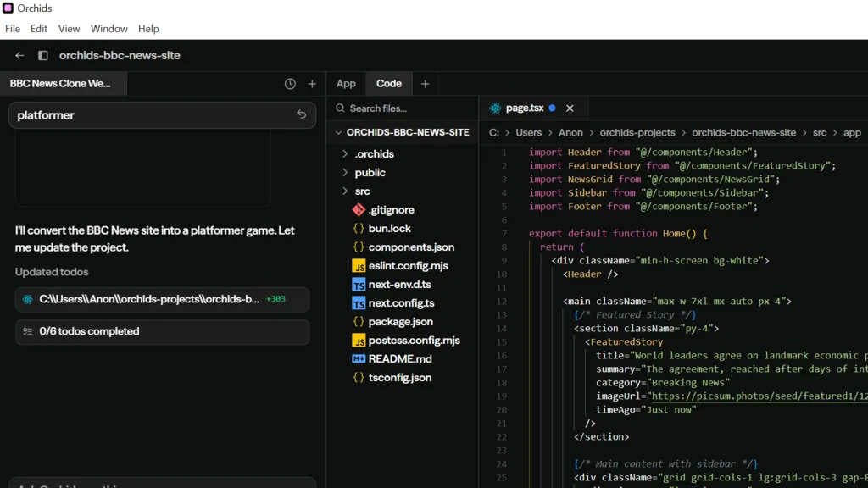868x488 pixels.
Task: Switch to the App tab
Action: [x=346, y=83]
